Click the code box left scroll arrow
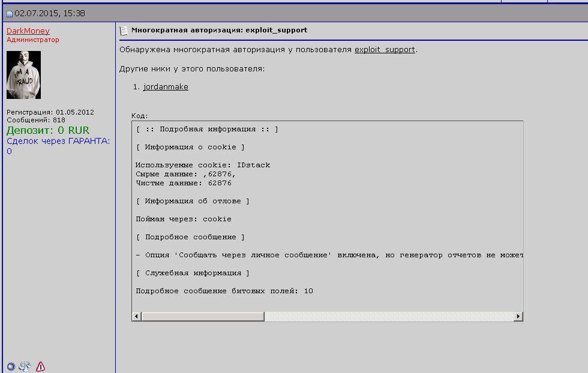The width and height of the screenshot is (588, 373). (137, 317)
